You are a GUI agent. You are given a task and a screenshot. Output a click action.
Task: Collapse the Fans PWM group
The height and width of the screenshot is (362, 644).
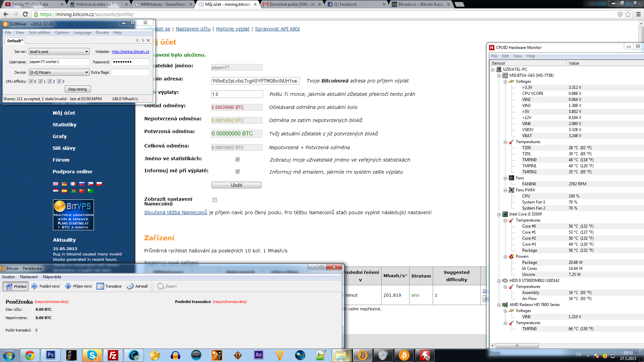tap(505, 190)
